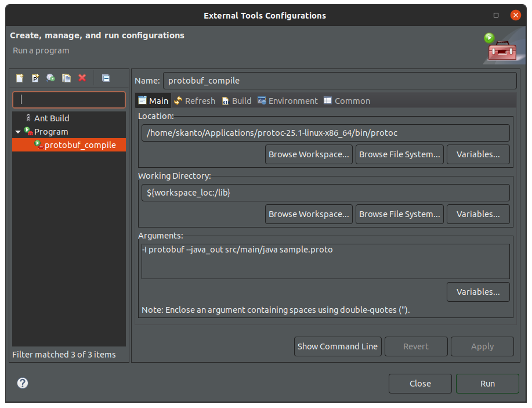
Task: Browse Workspace for Location
Action: (309, 154)
